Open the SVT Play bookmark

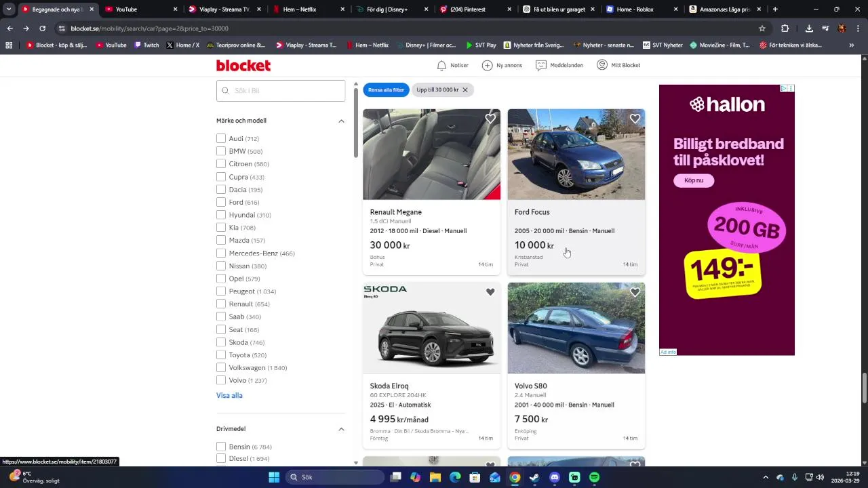481,45
